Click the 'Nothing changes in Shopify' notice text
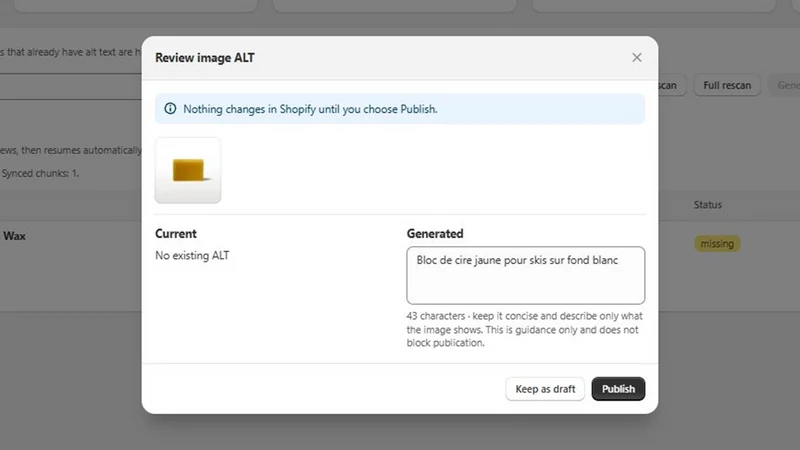800x450 pixels. [310, 109]
